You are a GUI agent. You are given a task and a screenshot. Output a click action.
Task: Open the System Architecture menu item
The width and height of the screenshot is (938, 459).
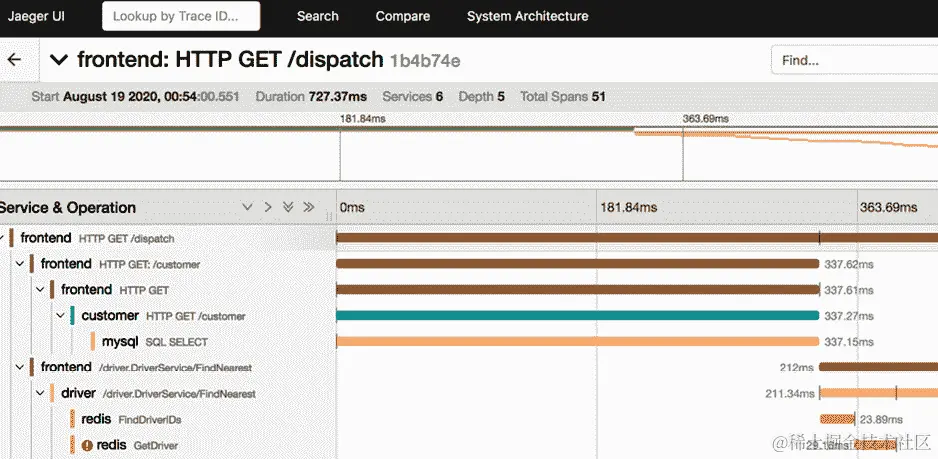pos(528,16)
